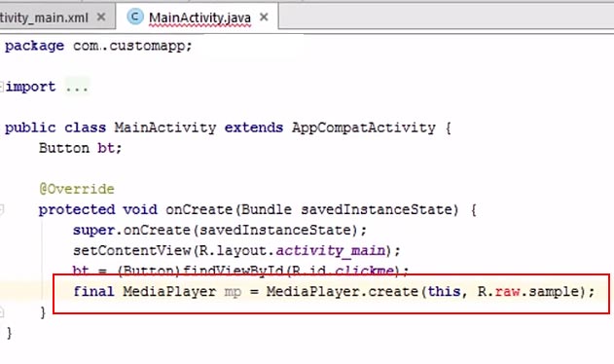Click the @Override annotation
Viewport: 614px width, 364px height.
point(77,189)
